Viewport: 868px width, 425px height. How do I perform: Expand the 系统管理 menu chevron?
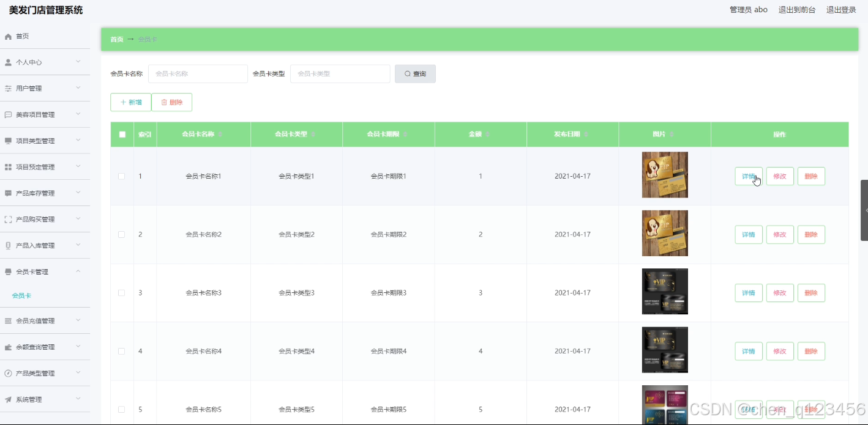[78, 399]
